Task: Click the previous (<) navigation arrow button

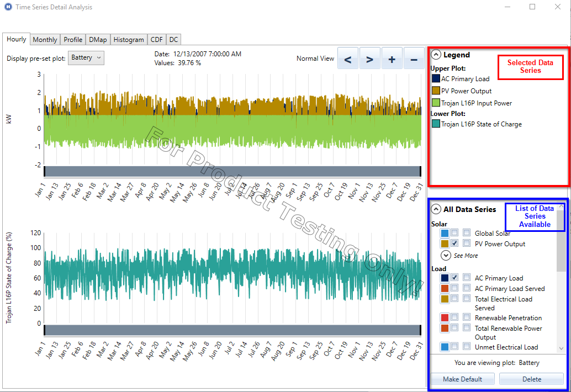Action: [348, 58]
